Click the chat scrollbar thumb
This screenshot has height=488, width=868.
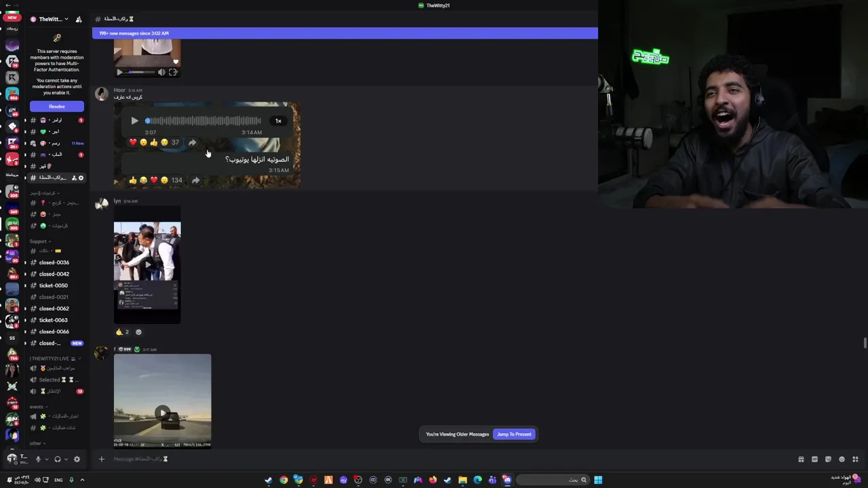(865, 342)
